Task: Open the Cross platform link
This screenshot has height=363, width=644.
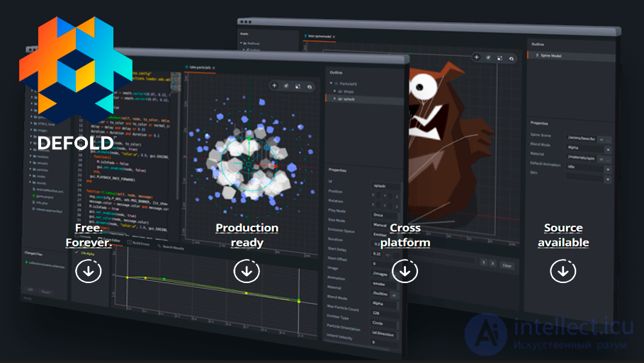Action: tap(405, 235)
